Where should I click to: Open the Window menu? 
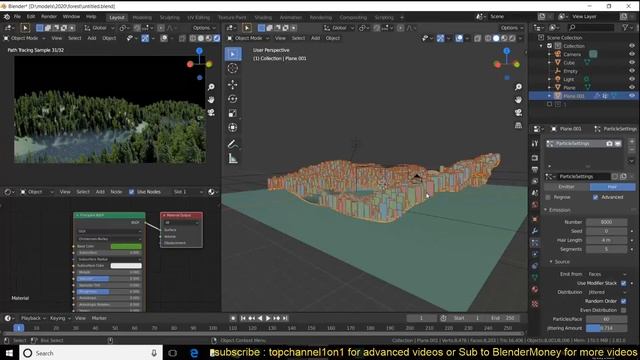coord(71,17)
